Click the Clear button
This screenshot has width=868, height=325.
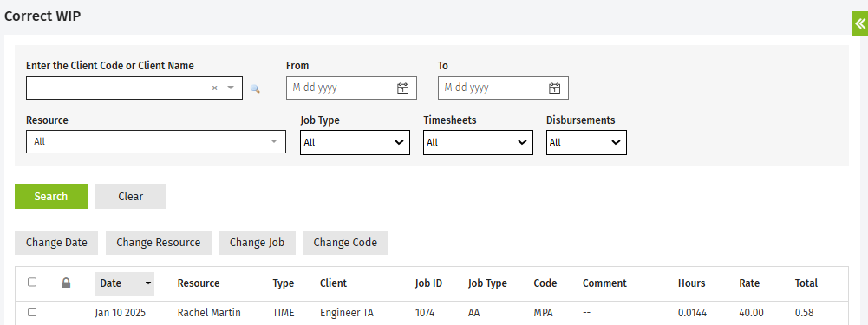[131, 197]
